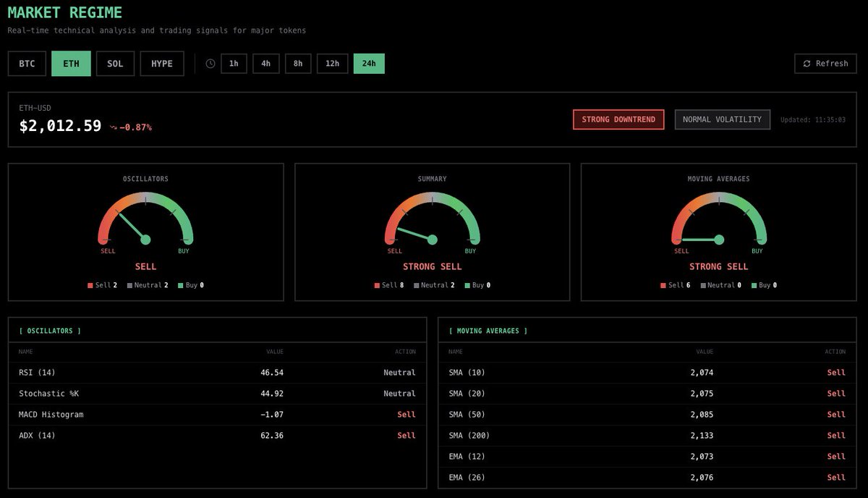This screenshot has width=868, height=498.
Task: Click the gray Neutral 2 swatch under Oscillators
Action: [129, 286]
